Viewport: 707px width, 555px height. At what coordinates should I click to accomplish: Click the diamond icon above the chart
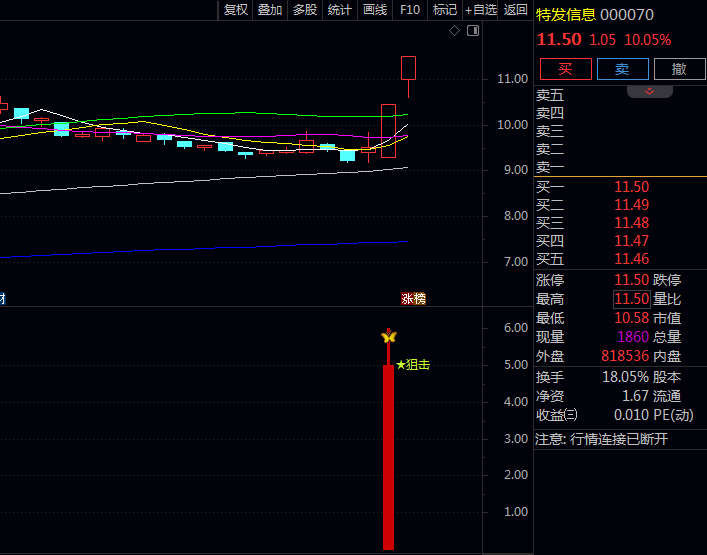tap(454, 31)
